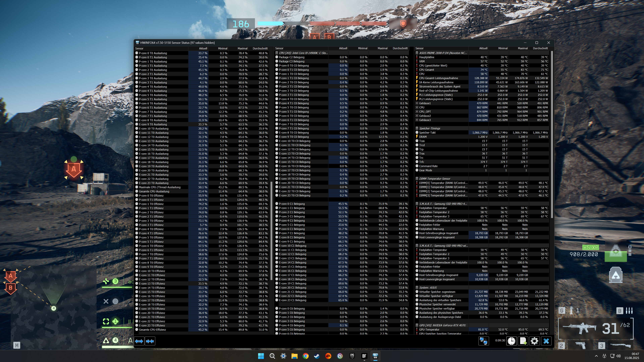Click the logging start sheet icon
644x362 pixels.
tap(523, 341)
